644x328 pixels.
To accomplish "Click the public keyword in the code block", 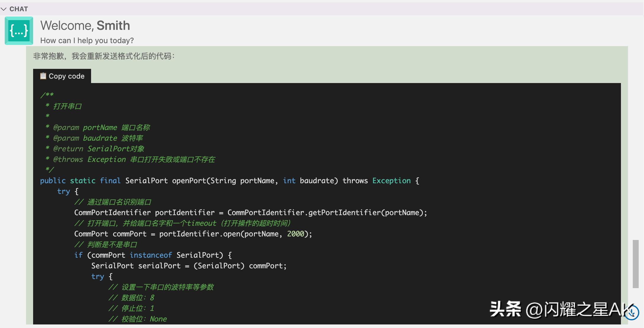I will point(53,181).
